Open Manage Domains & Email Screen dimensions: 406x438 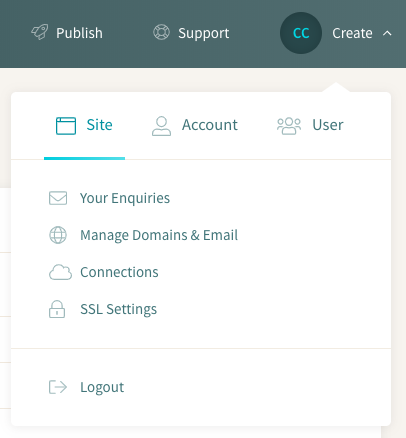159,235
